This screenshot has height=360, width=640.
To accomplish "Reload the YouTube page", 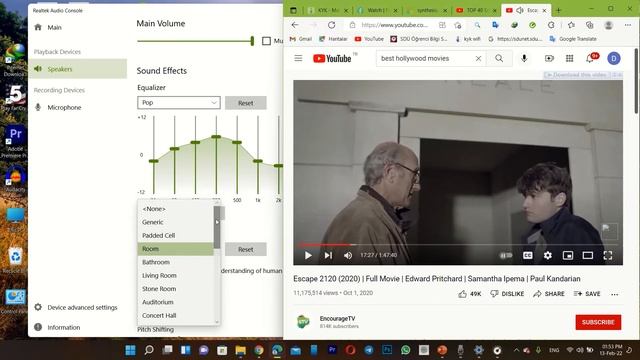I will 331,25.
